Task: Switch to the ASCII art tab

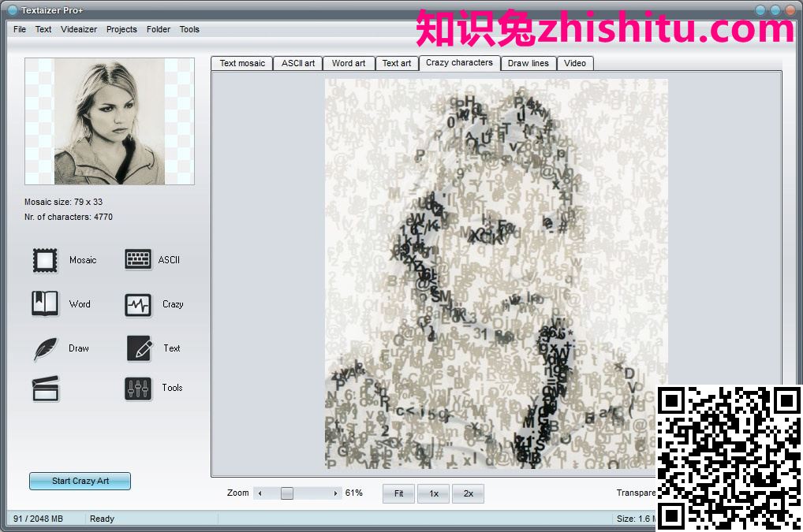Action: [297, 63]
